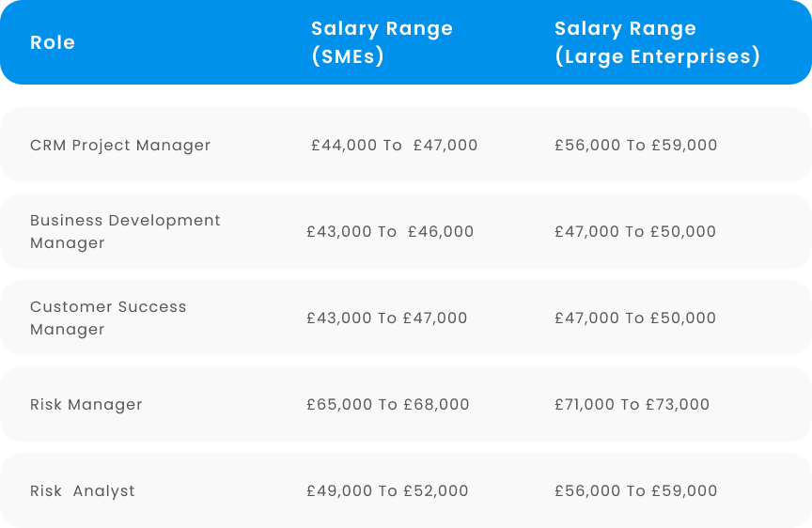Select the Business Development Manager role

125,231
